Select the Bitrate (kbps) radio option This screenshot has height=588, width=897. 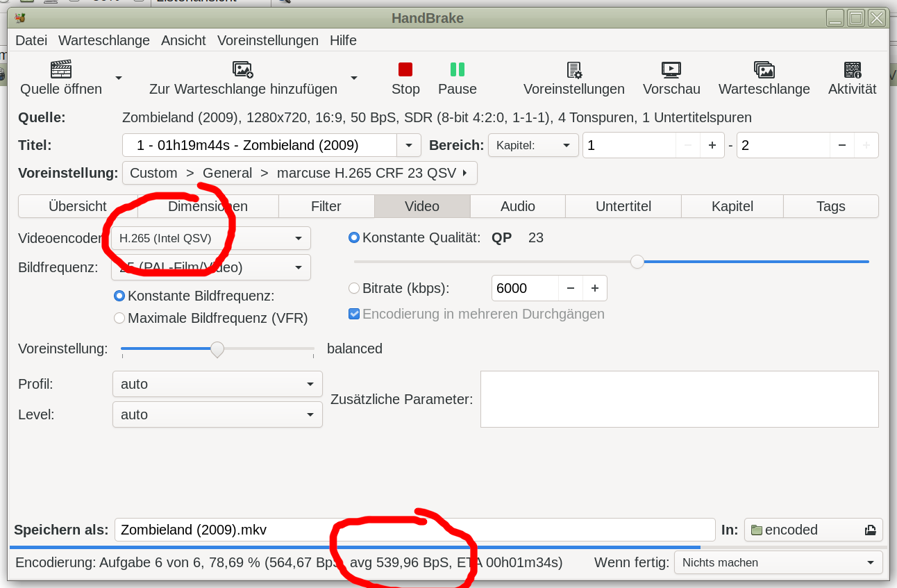[x=354, y=288]
